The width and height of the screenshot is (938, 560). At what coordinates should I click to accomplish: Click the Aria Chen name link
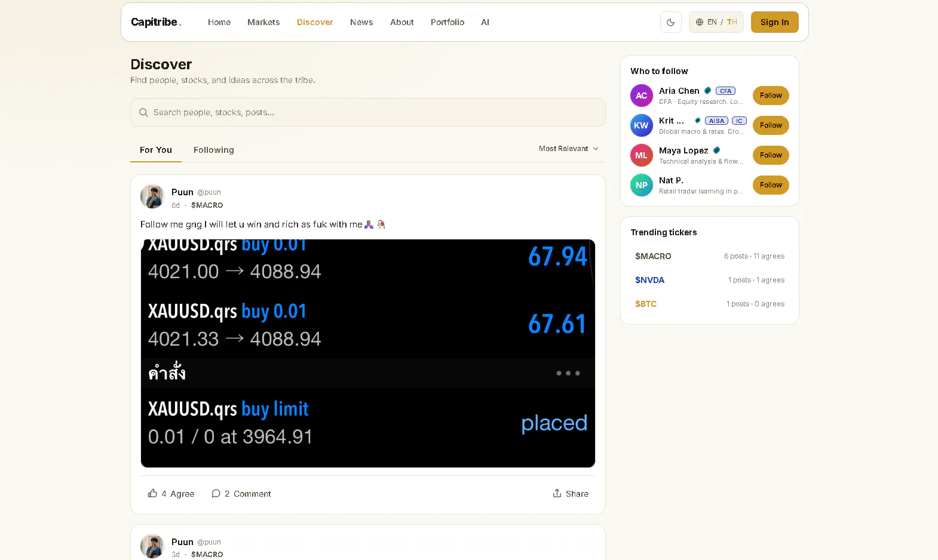click(679, 91)
